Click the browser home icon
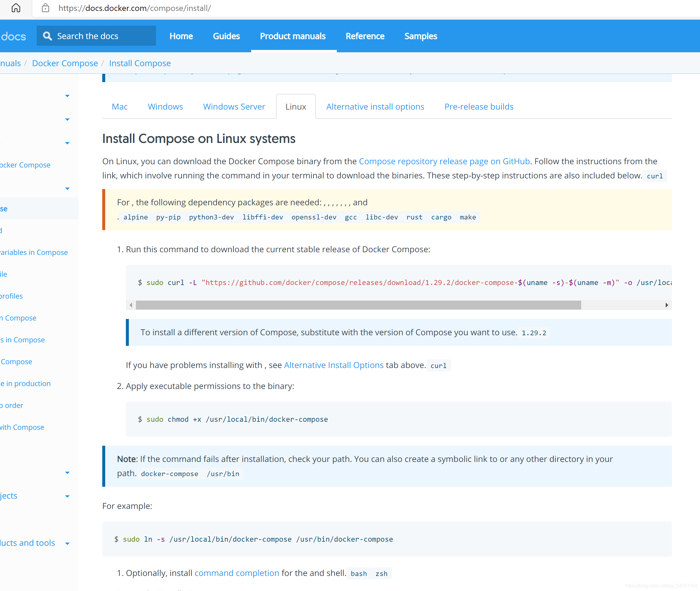The width and height of the screenshot is (700, 591). (16, 8)
